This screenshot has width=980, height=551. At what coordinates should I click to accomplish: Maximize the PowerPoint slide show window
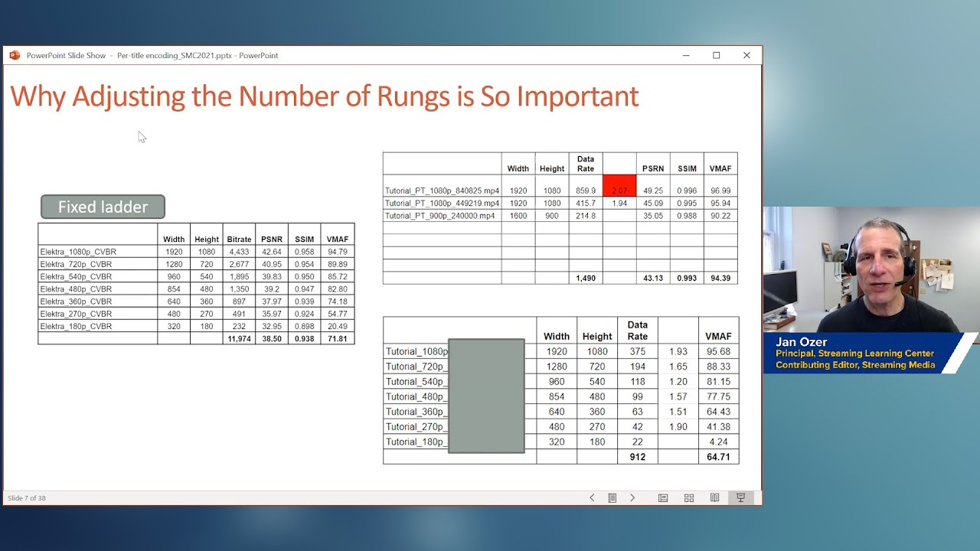click(717, 55)
